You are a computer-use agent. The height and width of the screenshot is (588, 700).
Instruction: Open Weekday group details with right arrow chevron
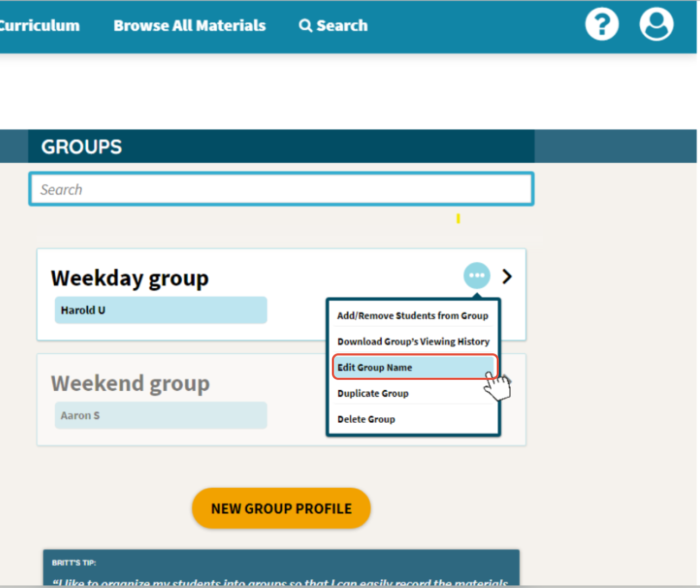508,276
